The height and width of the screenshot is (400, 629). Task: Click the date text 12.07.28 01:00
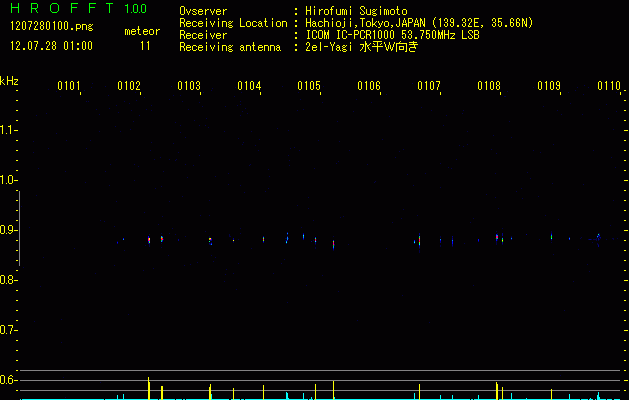coord(51,46)
